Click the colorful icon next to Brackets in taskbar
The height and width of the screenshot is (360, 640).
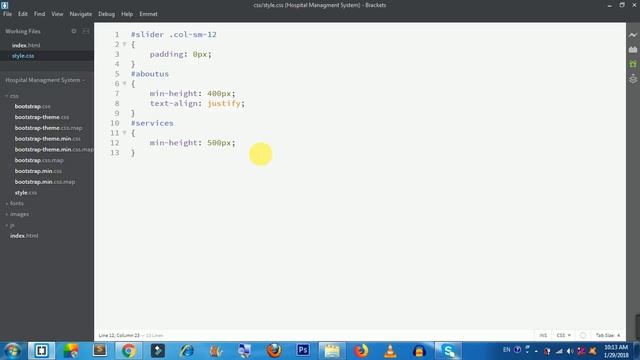point(71,351)
